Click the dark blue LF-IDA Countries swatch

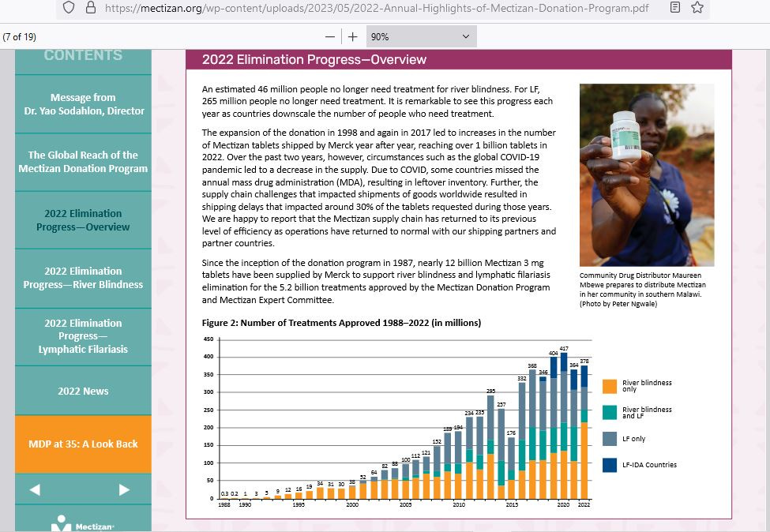(x=610, y=465)
